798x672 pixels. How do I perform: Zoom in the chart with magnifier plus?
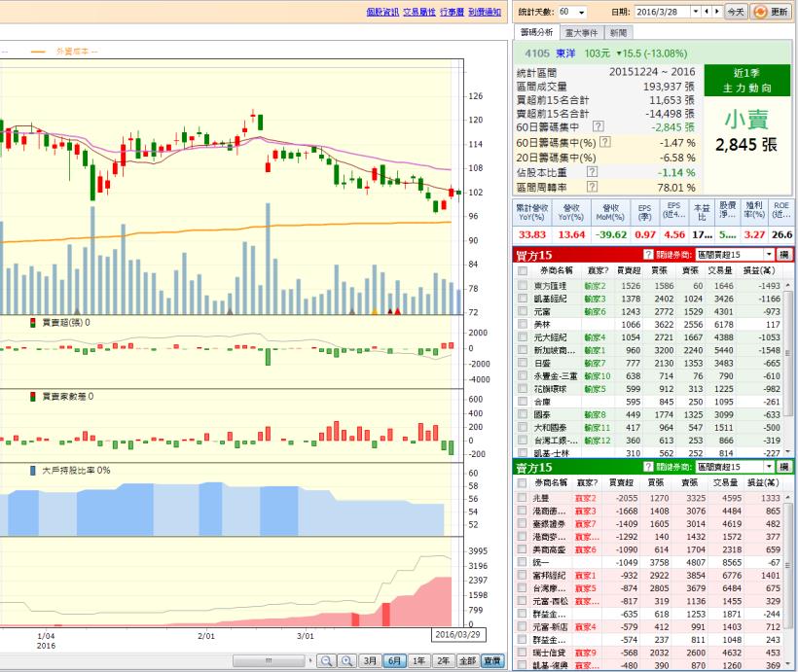(346, 661)
